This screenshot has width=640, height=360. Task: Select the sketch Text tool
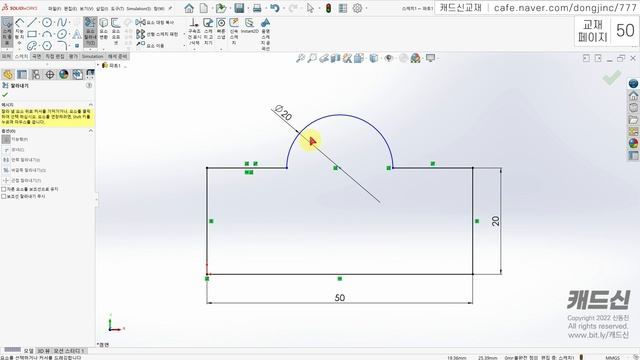click(77, 34)
